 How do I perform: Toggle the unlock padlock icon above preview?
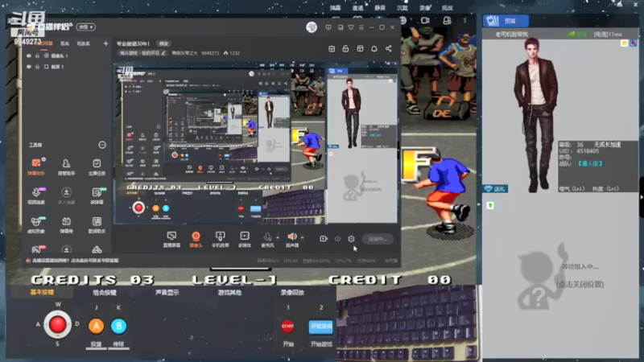[345, 49]
